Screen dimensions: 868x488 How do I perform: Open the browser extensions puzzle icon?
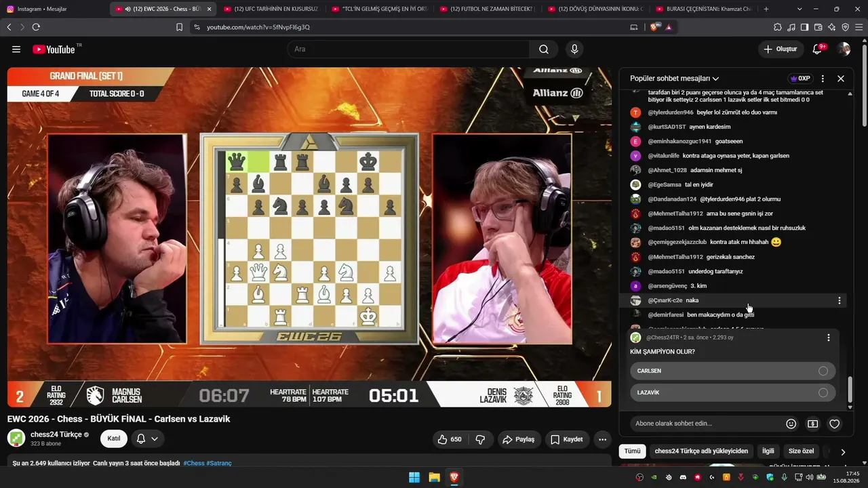(778, 27)
